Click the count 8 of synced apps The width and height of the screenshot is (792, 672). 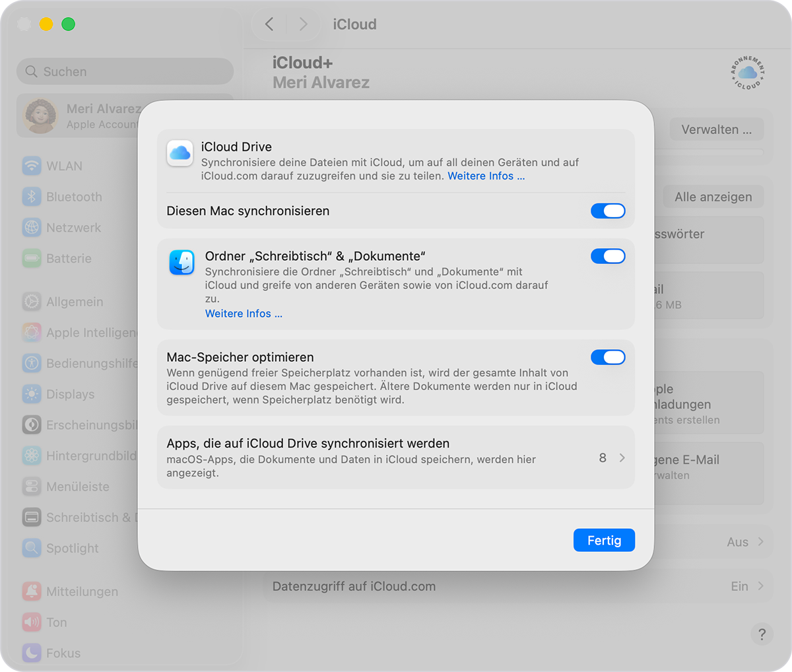pyautogui.click(x=603, y=457)
